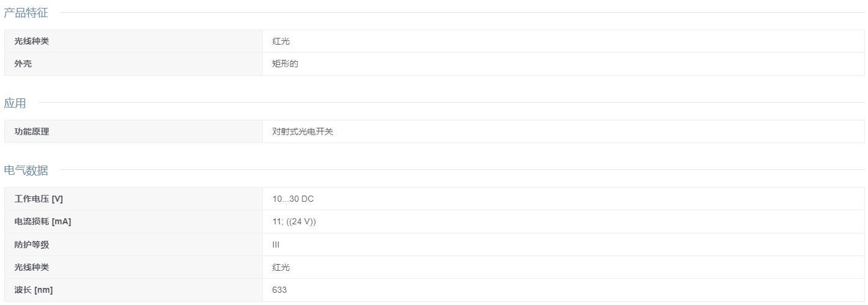Select the 光线种类 label under 电气数据
The image size is (868, 305).
(x=31, y=267)
